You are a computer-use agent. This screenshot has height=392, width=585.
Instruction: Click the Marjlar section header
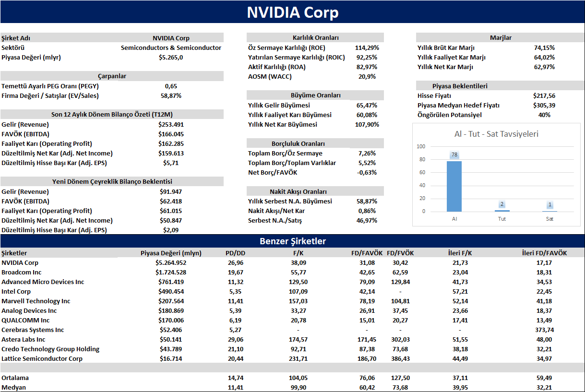click(x=501, y=38)
